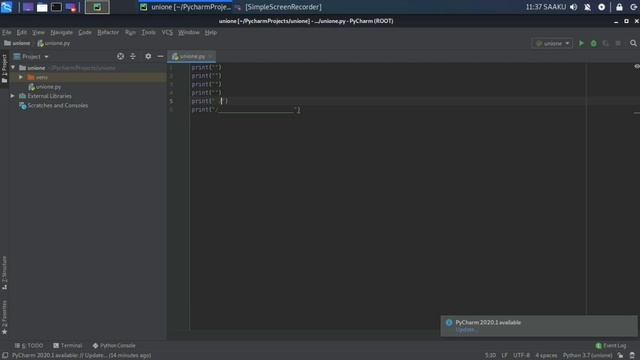This screenshot has height=360, width=640.
Task: Open the Tools menu
Action: 149,32
